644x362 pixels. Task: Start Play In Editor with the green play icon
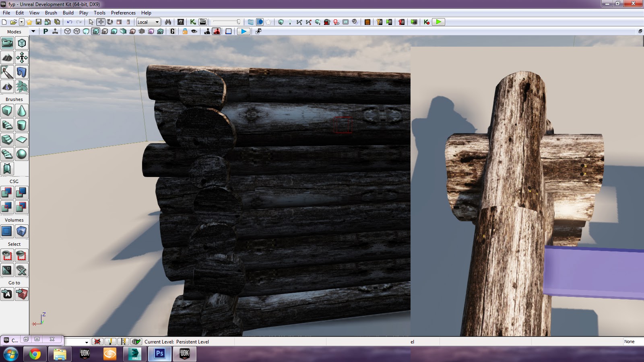tap(438, 22)
